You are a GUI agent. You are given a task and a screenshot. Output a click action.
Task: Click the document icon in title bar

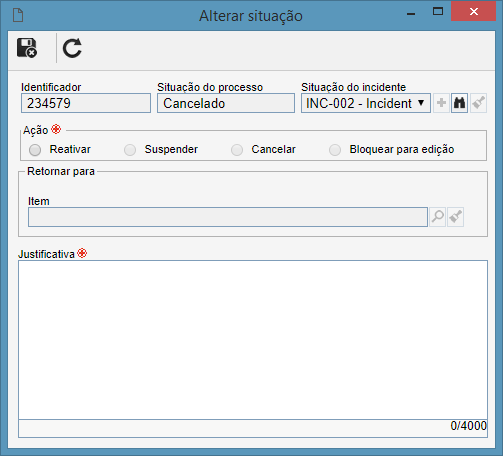coord(18,15)
